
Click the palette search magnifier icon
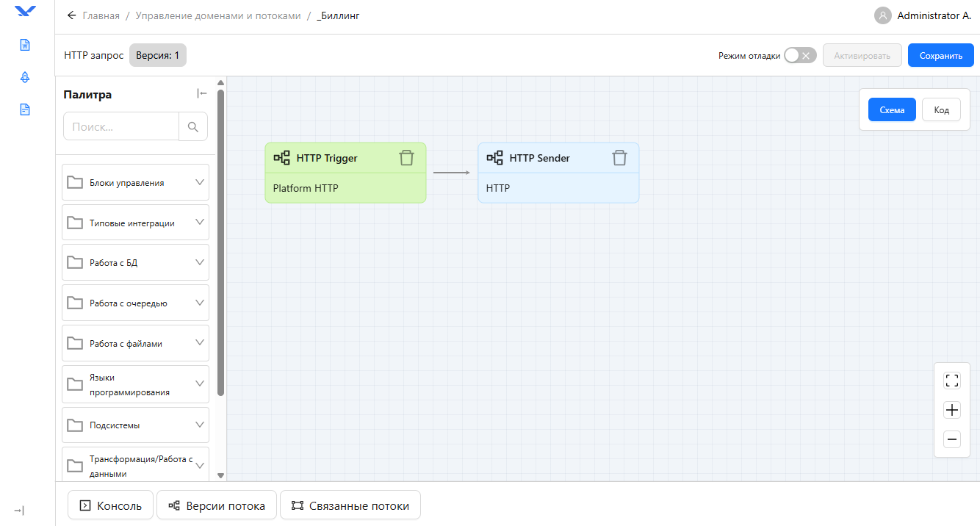(x=193, y=126)
